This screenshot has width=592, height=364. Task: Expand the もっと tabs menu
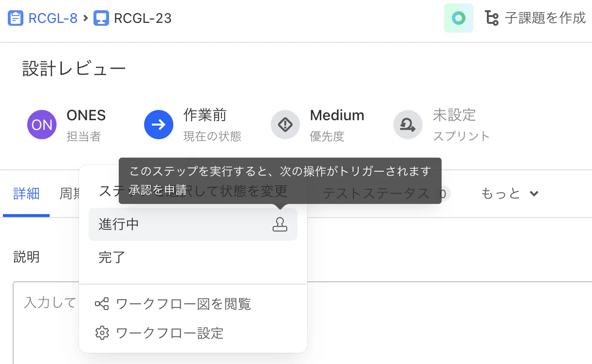tap(510, 194)
